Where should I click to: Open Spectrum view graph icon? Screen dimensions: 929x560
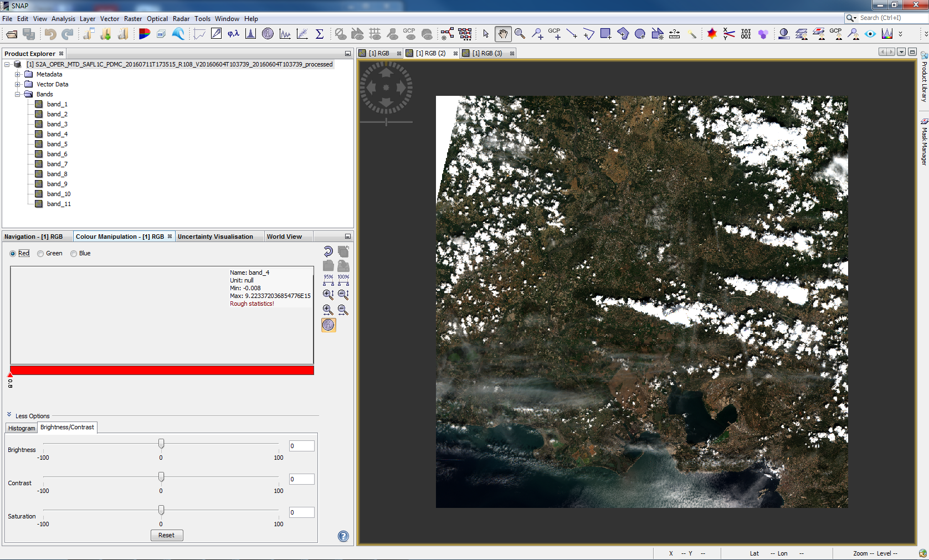285,34
